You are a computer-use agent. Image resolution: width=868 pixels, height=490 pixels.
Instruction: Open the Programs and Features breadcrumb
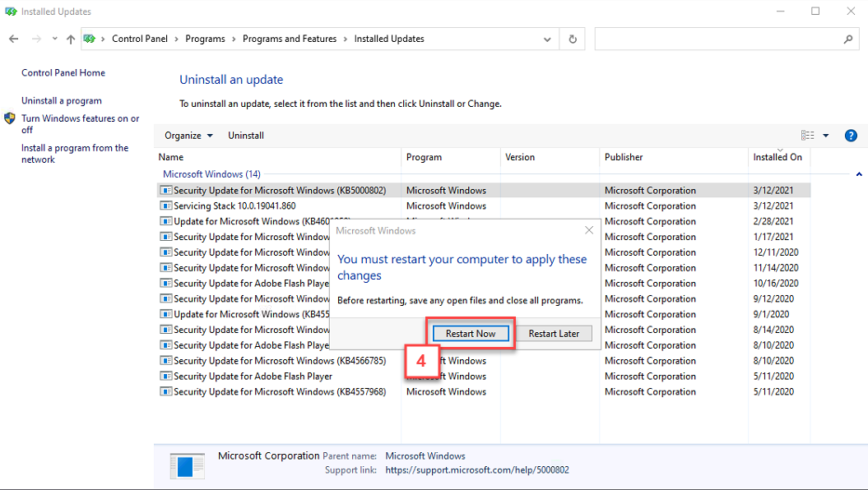point(290,39)
